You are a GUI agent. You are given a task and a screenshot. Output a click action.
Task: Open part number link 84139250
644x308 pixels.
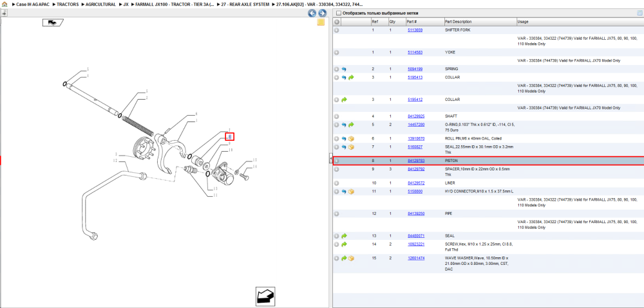416,213
